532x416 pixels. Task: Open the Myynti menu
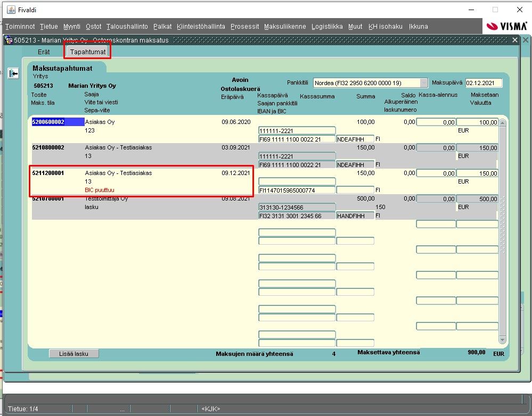click(72, 27)
